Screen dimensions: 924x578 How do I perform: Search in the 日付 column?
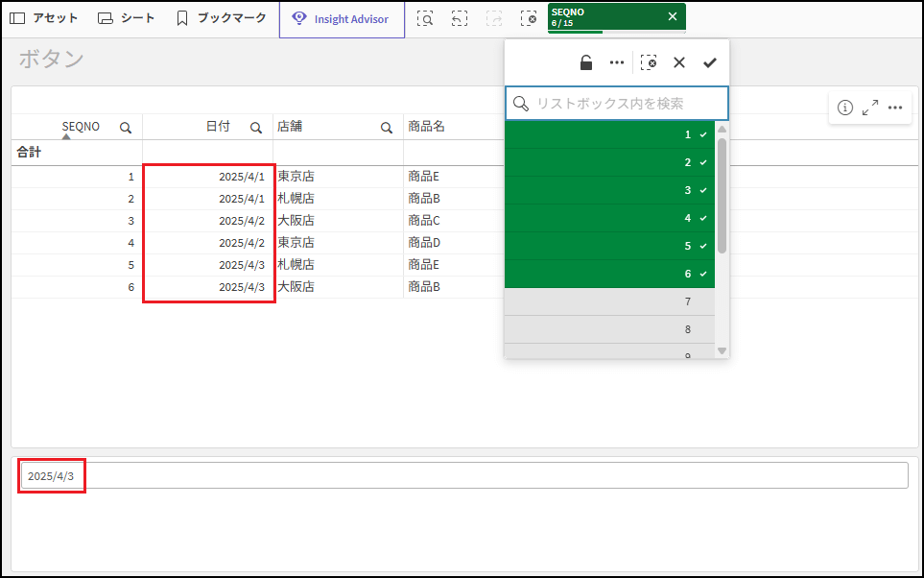[x=256, y=128]
